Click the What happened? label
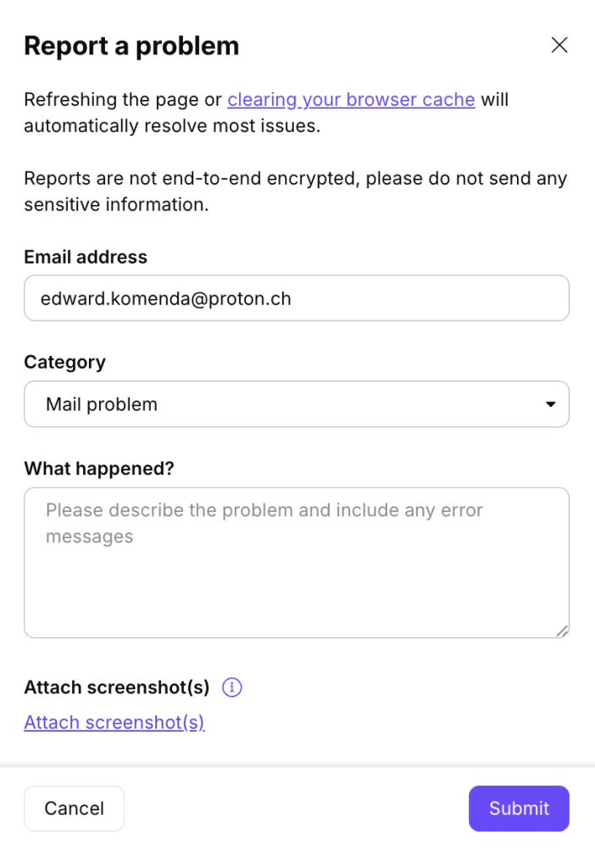The width and height of the screenshot is (595, 868). click(98, 468)
